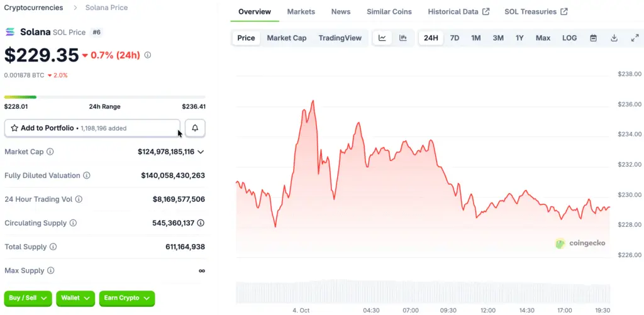Screen dimensions: 644x315
Task: Switch chart to Market Cap mode
Action: click(x=286, y=38)
